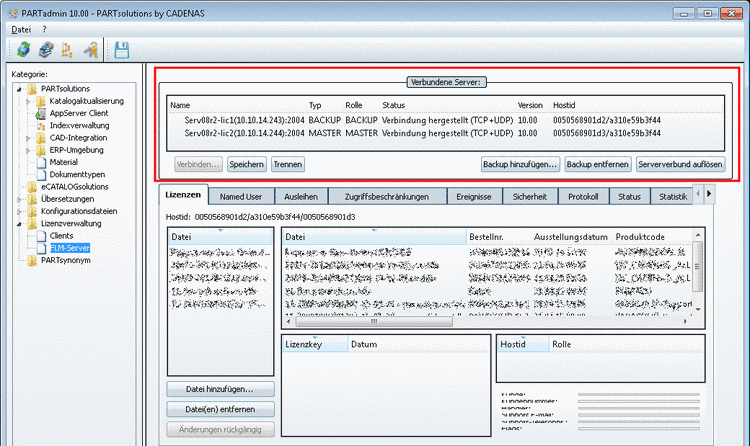Open the Datei menu
Image resolution: width=750 pixels, height=446 pixels.
pyautogui.click(x=21, y=29)
